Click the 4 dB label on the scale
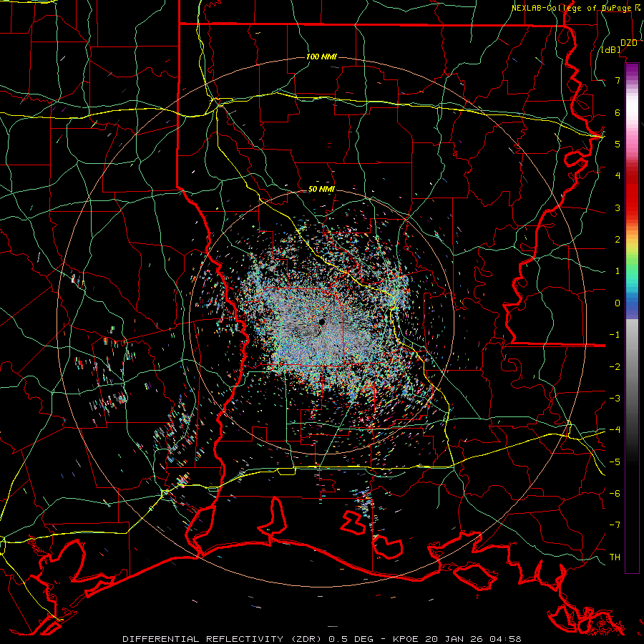 618,176
